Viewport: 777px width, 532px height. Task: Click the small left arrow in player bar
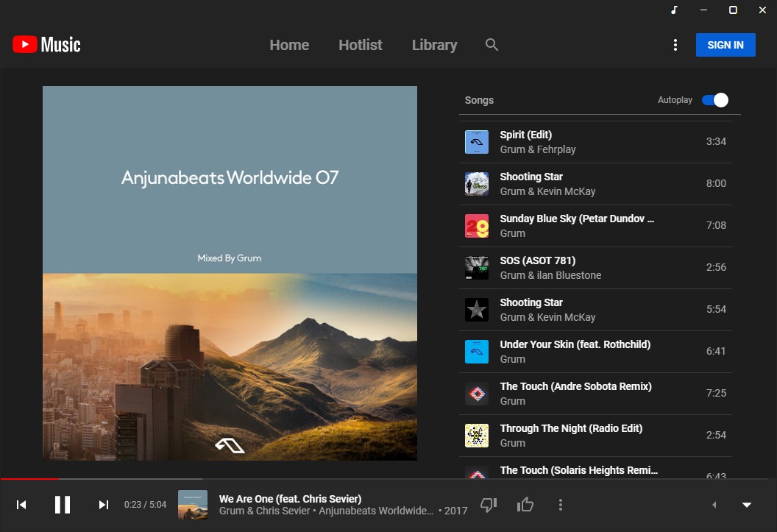tap(714, 505)
